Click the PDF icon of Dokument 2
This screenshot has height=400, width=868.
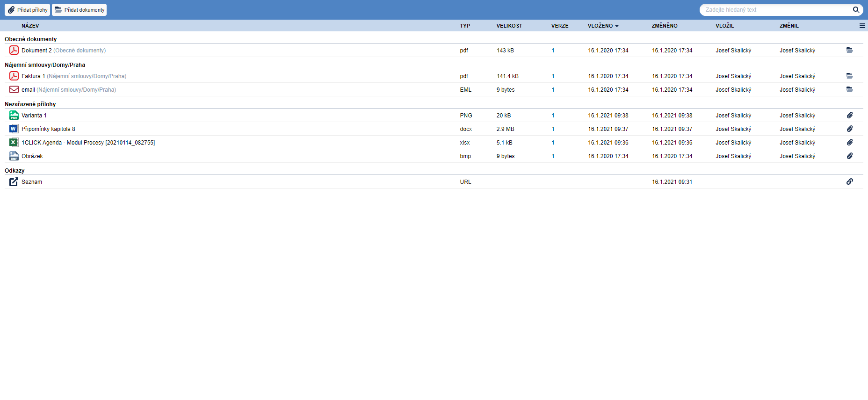click(x=14, y=50)
